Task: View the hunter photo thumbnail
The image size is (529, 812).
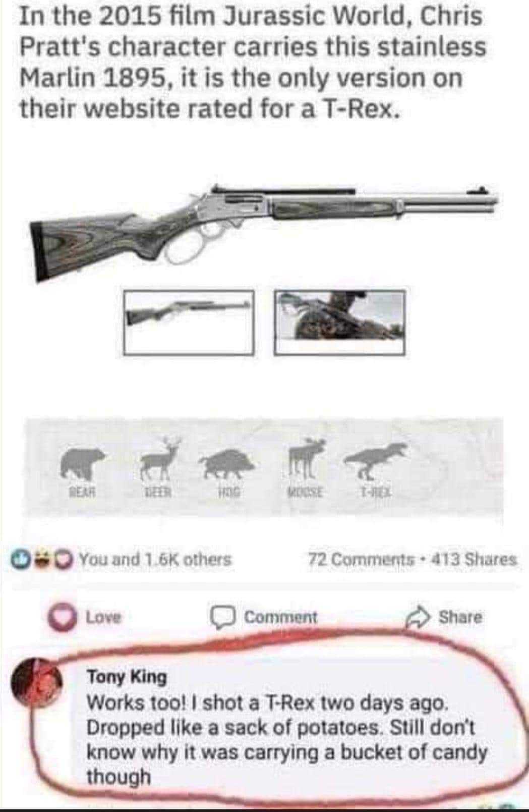Action: (x=340, y=322)
